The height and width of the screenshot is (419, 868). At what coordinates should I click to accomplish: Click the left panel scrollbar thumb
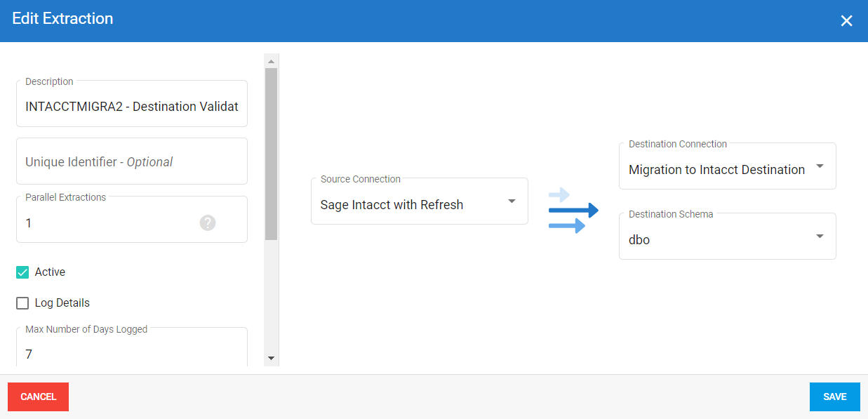272,154
